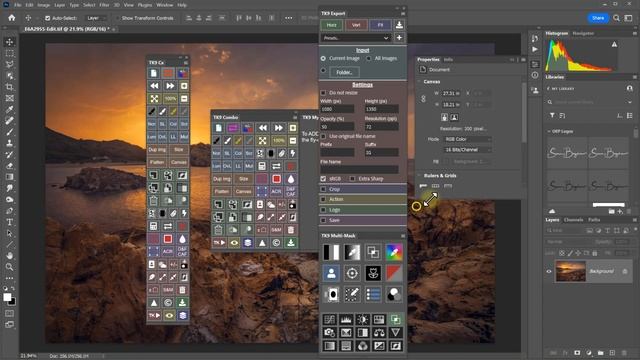The width and height of the screenshot is (640, 360).
Task: Click fast-forward arrows icon in TK9 Cx panel
Action: click(169, 86)
